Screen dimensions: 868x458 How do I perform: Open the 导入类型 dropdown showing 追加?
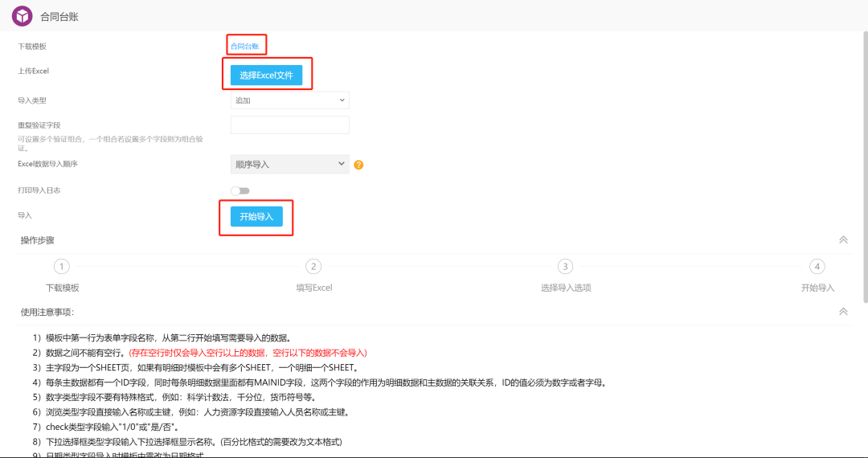point(289,100)
